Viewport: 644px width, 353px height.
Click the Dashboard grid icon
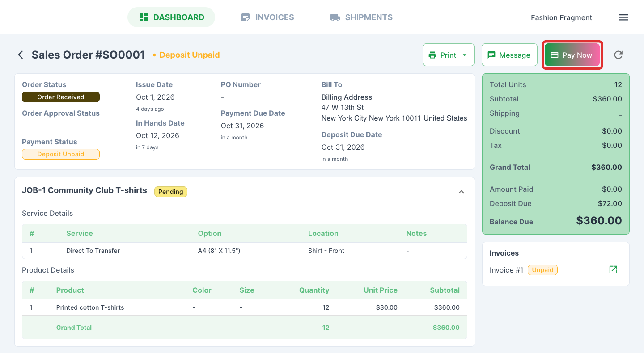[144, 17]
